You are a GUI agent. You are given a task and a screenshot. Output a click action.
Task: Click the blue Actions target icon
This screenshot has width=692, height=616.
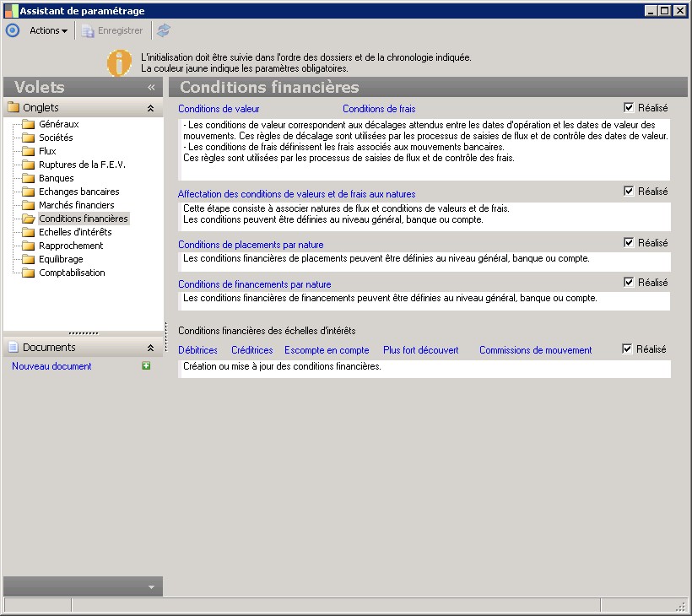12,30
